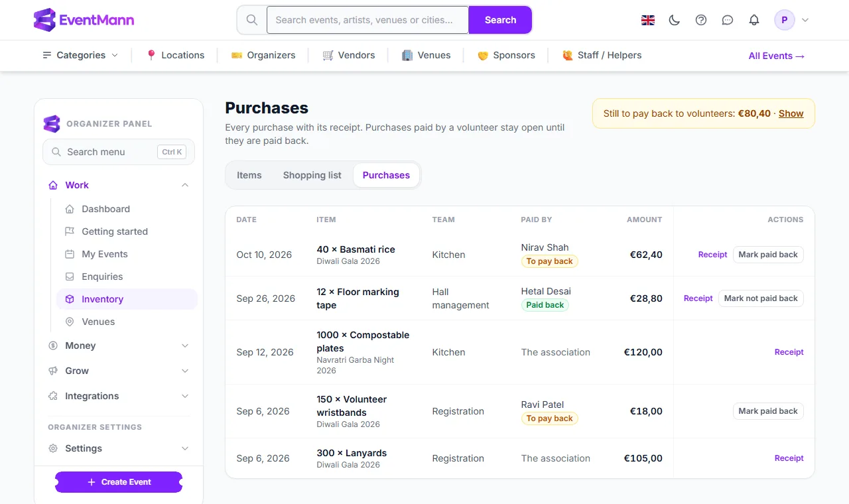This screenshot has width=849, height=504.
Task: Open Enquiries in the sidebar
Action: point(127,277)
